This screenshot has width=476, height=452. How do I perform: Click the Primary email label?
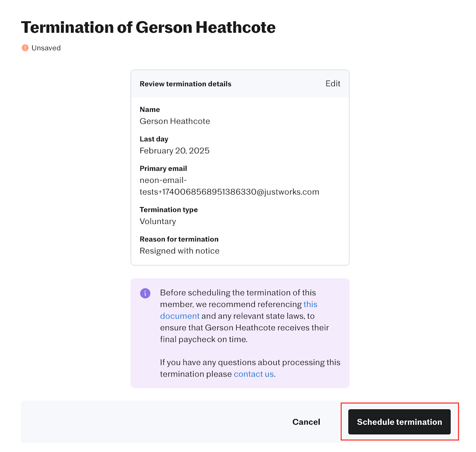(x=163, y=168)
